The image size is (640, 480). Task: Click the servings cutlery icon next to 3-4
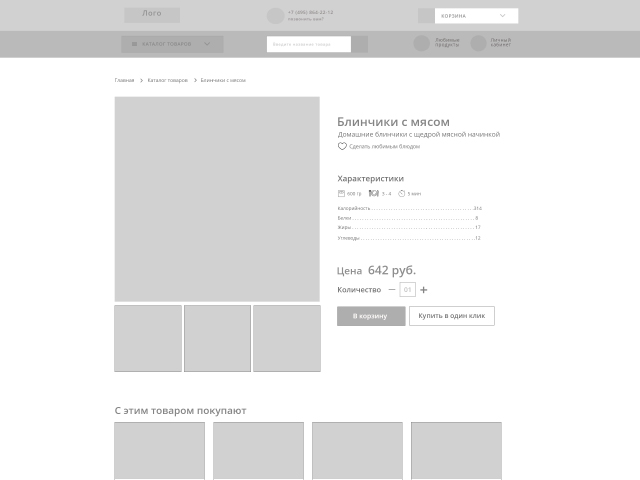[x=373, y=193]
